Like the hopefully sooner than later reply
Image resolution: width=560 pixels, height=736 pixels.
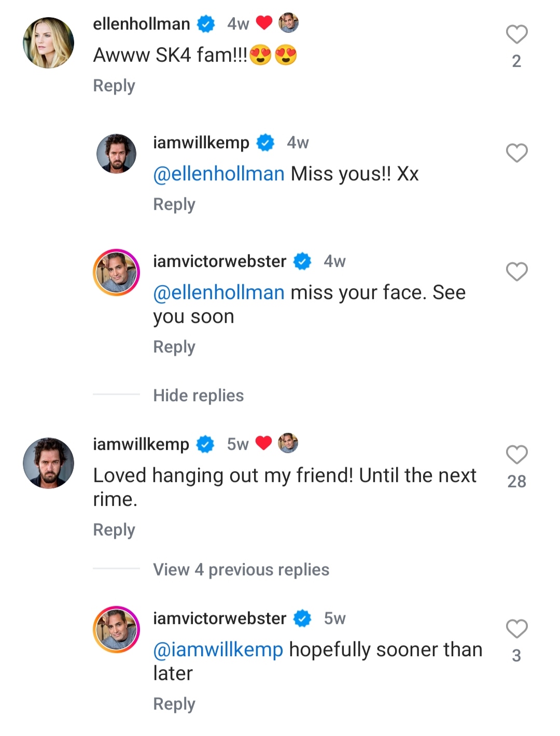tap(516, 629)
